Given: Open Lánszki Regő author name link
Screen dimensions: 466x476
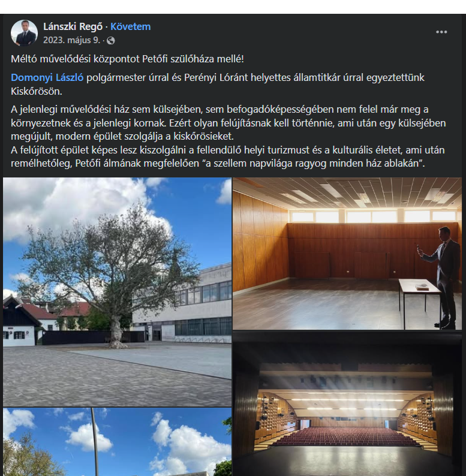Looking at the screenshot, I should point(73,27).
